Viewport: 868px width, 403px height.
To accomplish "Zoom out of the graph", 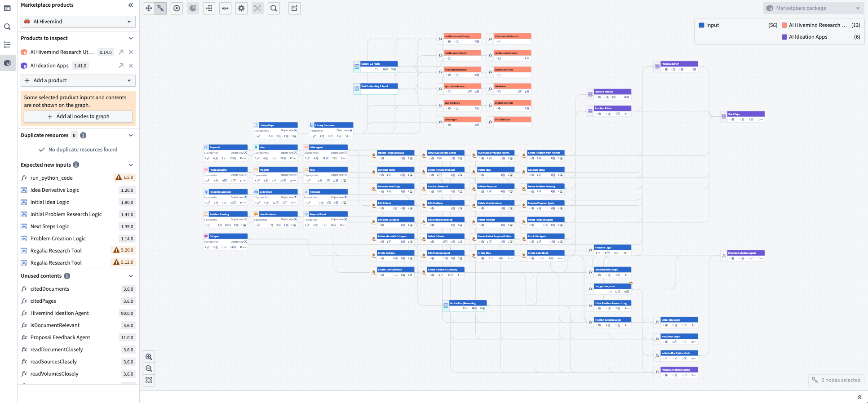I will (x=149, y=368).
